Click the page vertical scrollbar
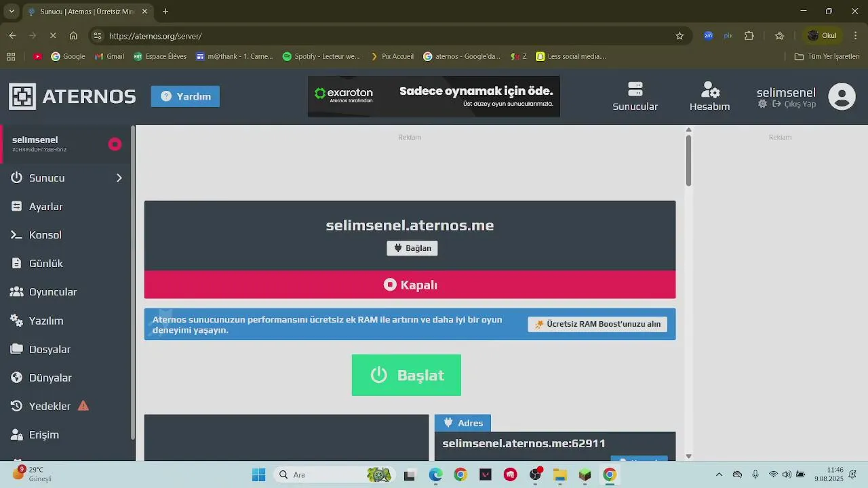This screenshot has height=488, width=868. pos(688,161)
